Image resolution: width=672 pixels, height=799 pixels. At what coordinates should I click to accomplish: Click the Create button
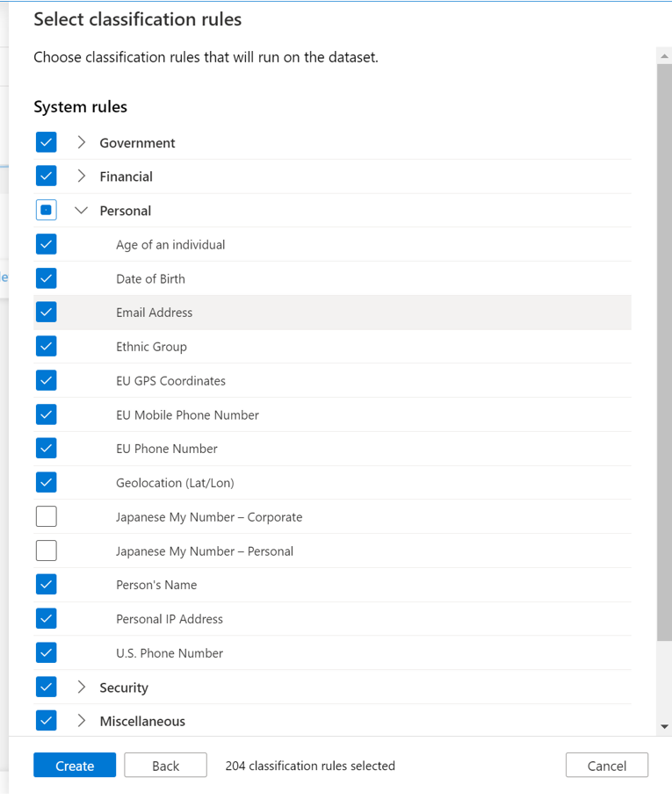point(75,765)
